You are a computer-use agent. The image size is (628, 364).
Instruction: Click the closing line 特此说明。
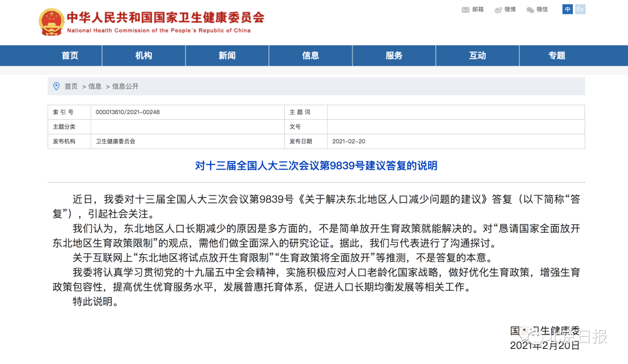pyautogui.click(x=96, y=302)
